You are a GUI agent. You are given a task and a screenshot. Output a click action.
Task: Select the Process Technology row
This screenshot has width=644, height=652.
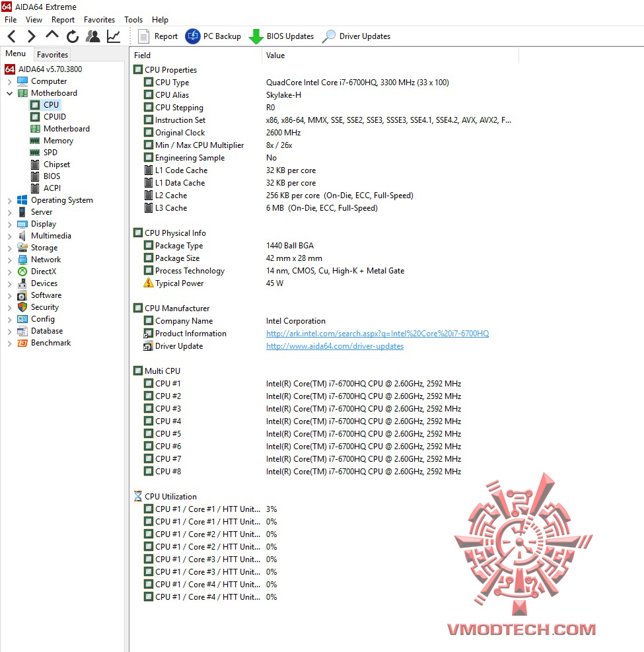[324, 271]
